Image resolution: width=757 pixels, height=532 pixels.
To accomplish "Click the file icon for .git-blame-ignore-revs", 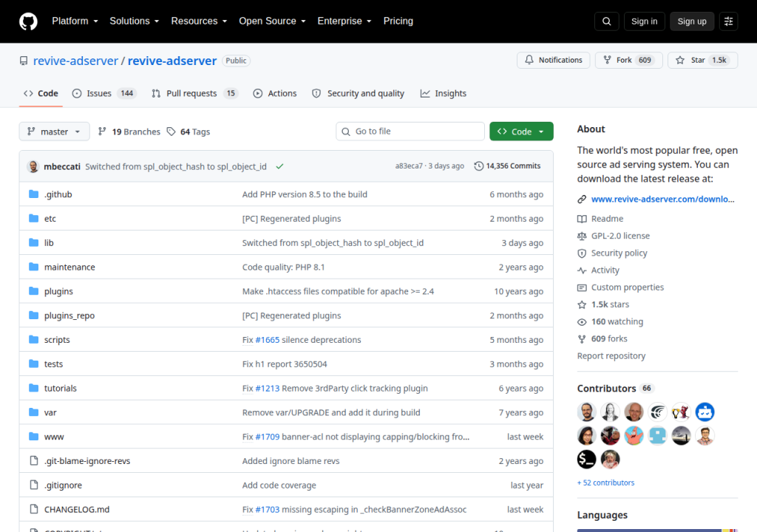I will 33,460.
